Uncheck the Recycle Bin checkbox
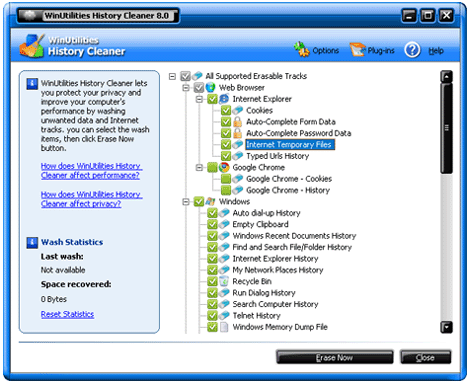The width and height of the screenshot is (470, 384). pos(212,281)
